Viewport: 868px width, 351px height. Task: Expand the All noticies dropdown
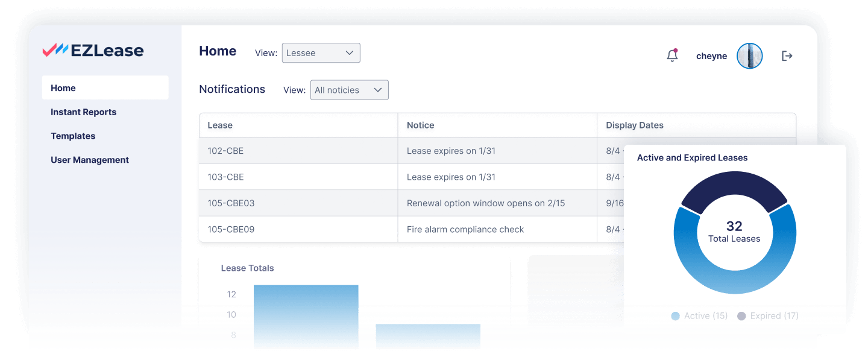click(x=349, y=90)
